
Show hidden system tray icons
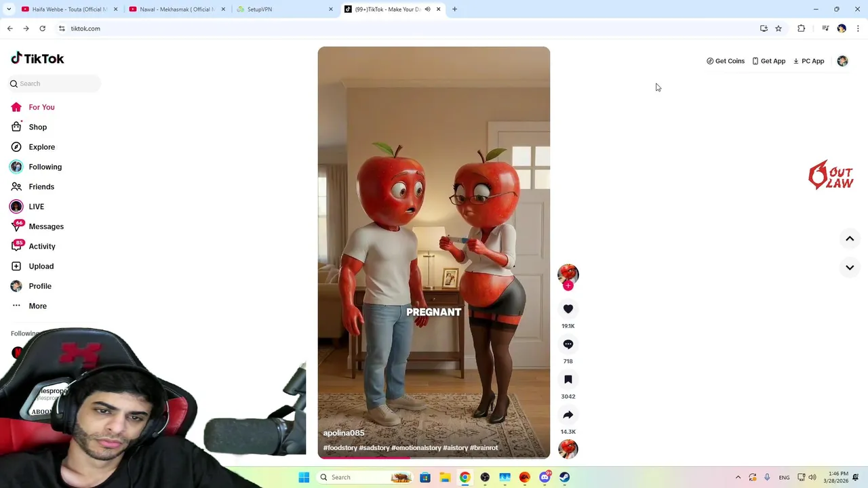(738, 477)
